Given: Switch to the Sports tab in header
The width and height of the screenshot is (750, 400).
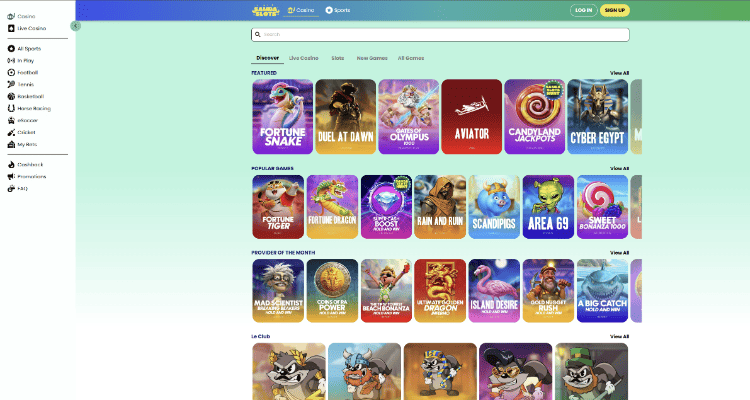Looking at the screenshot, I should click(x=338, y=10).
